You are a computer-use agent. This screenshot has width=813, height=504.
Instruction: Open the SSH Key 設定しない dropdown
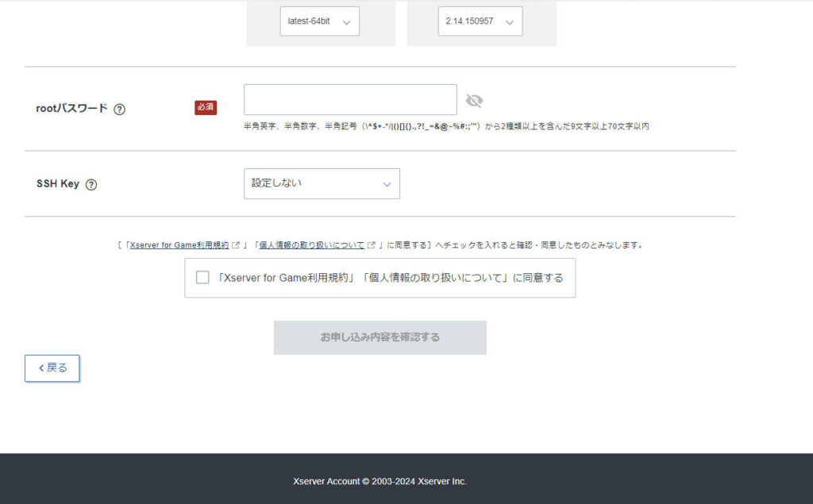coord(322,183)
